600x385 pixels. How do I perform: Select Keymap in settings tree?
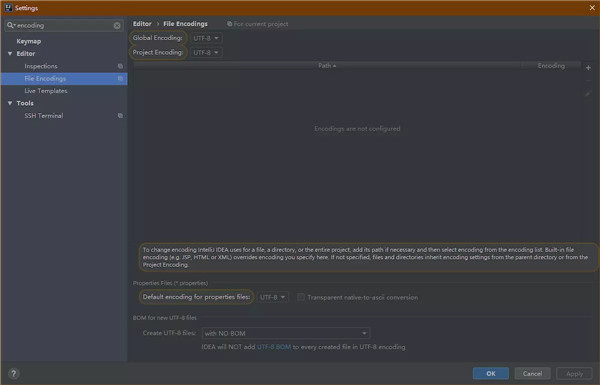29,41
